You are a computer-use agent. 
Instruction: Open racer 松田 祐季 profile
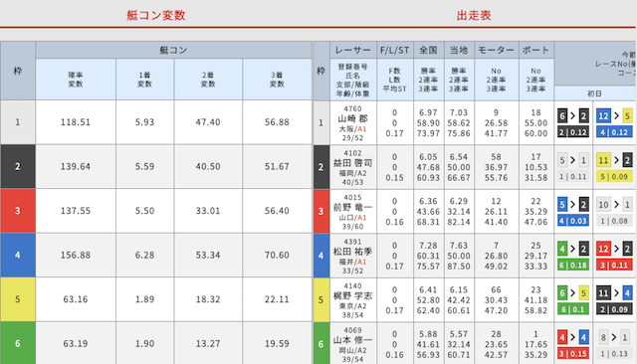[352, 252]
